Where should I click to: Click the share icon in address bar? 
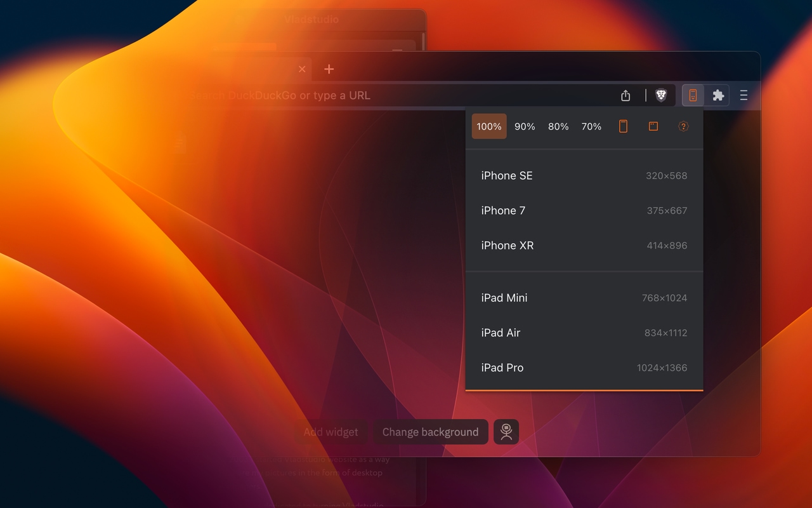(x=625, y=95)
